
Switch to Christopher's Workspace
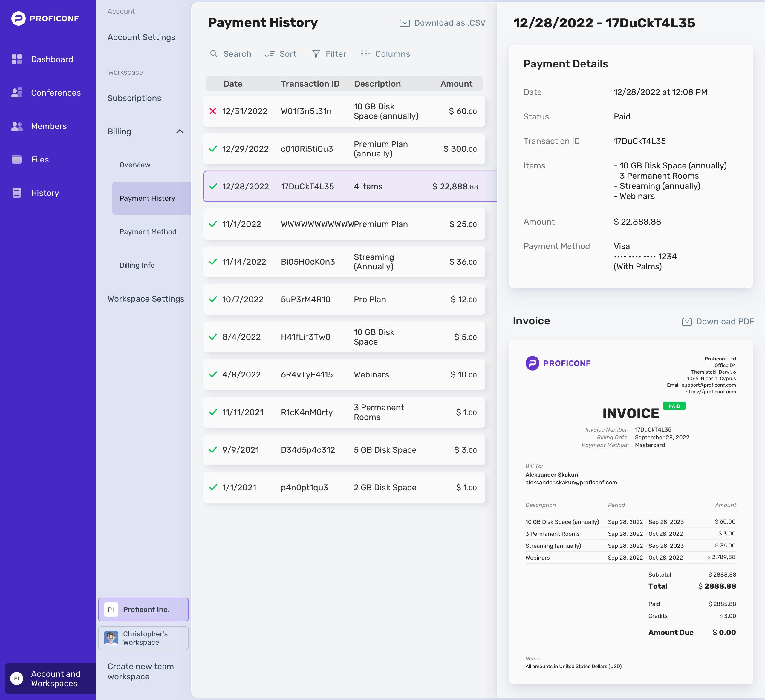click(143, 638)
